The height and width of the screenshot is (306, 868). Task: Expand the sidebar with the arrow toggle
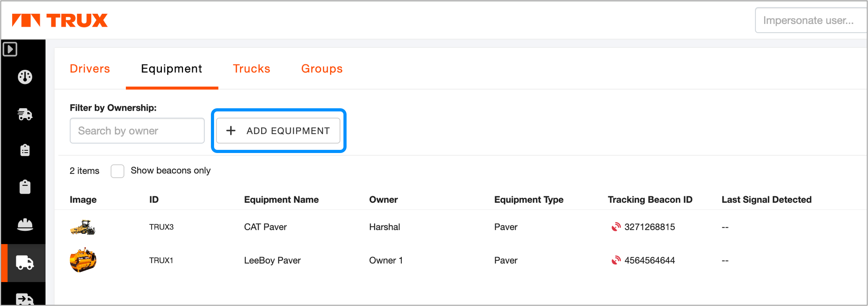[10, 49]
